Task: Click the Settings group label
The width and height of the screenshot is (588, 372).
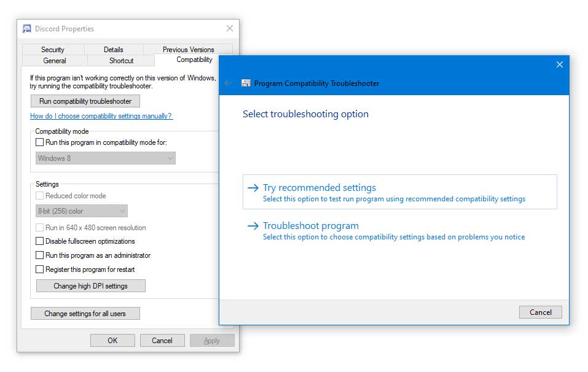Action: click(x=47, y=184)
